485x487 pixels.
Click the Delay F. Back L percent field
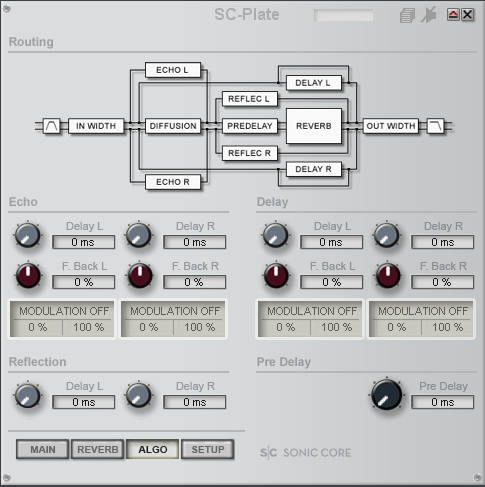332,282
